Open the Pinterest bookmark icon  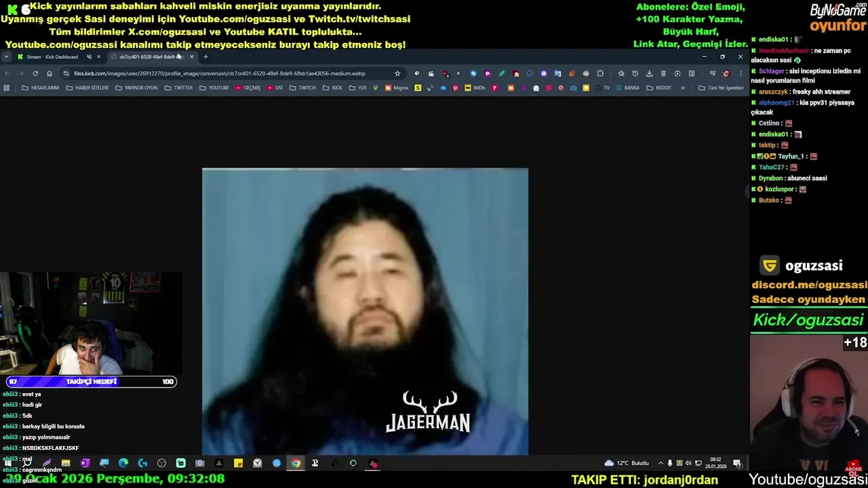pyautogui.click(x=455, y=87)
